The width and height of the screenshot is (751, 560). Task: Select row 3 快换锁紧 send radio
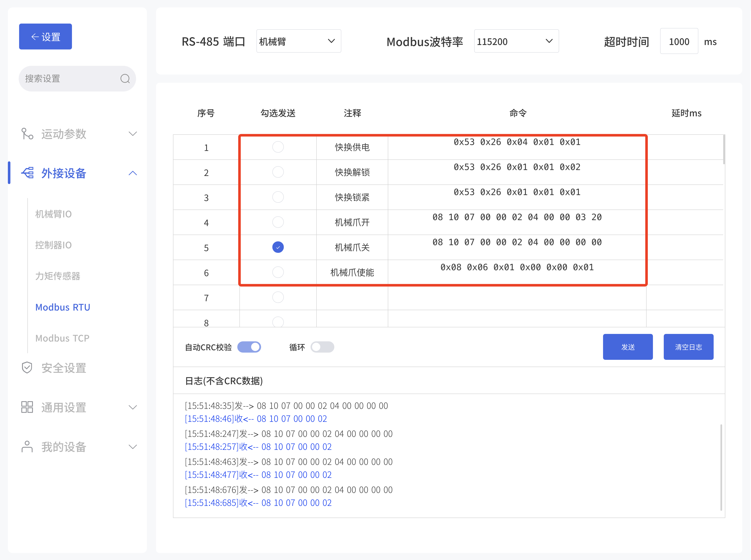(x=278, y=197)
